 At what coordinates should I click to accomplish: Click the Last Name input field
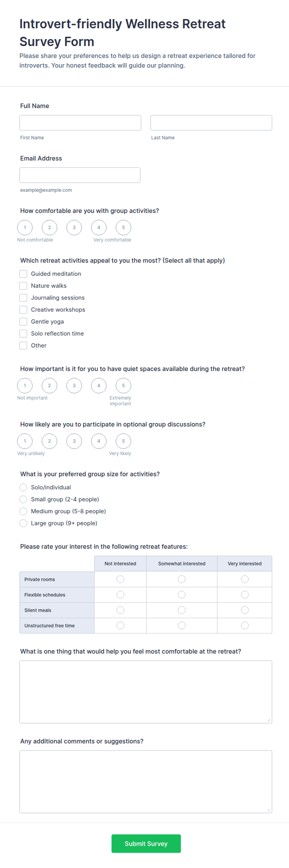coord(211,123)
